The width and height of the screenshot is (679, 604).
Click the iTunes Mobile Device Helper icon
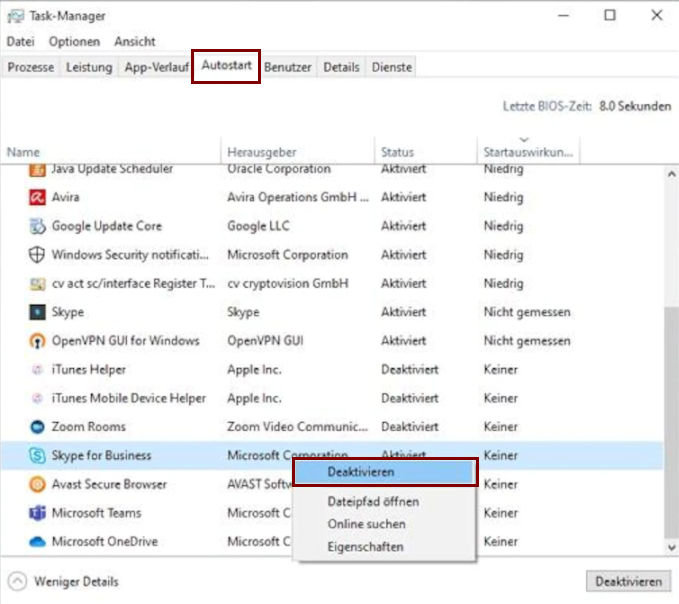[37, 398]
